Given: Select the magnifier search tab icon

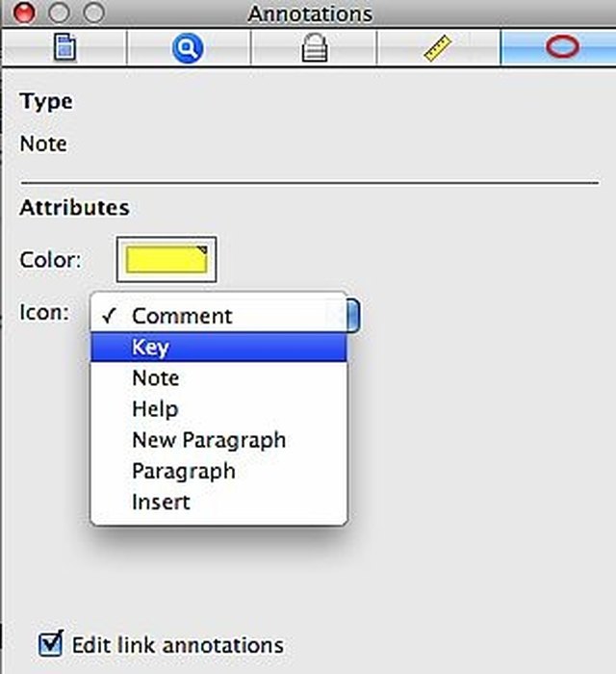Looking at the screenshot, I should tap(188, 47).
